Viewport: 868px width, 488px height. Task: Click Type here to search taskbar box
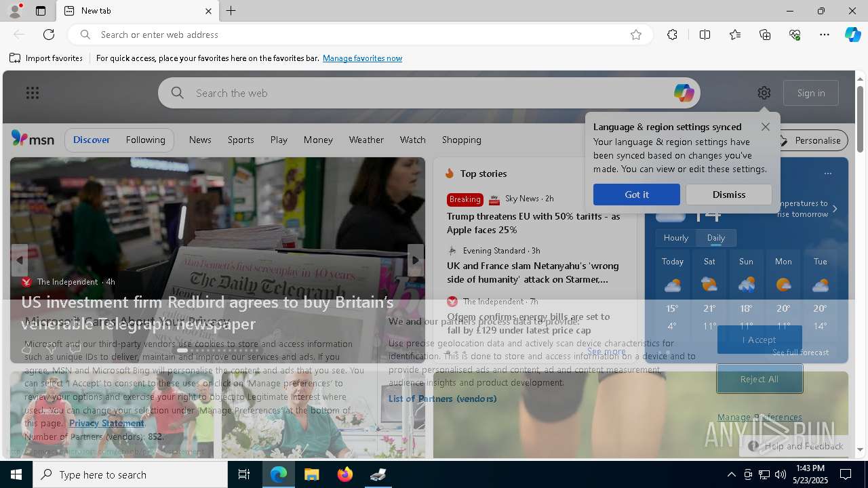point(130,474)
